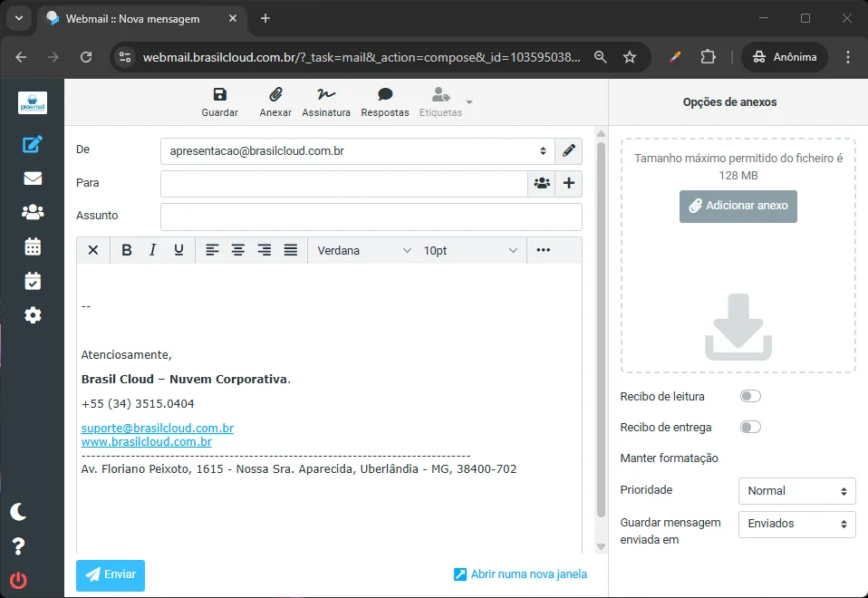Open settings gear in sidebar
The image size is (868, 598).
(33, 315)
